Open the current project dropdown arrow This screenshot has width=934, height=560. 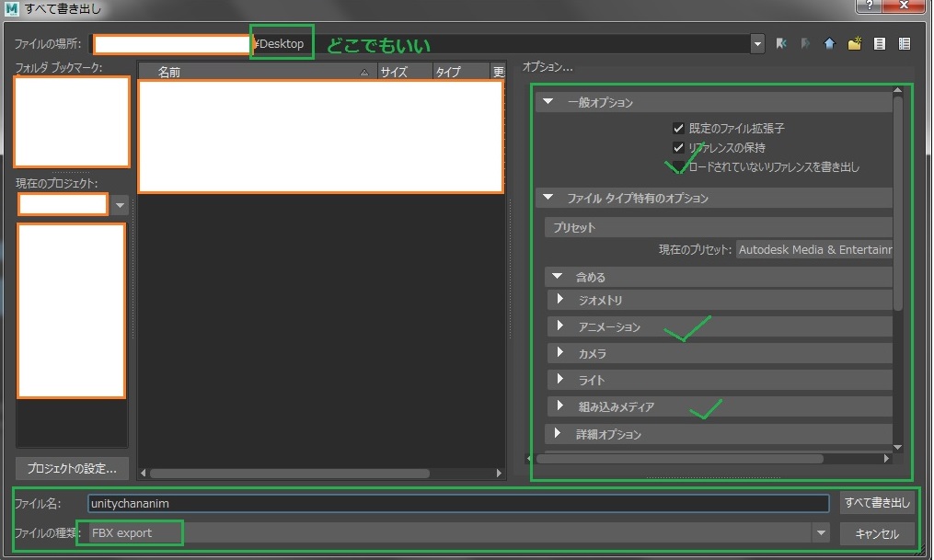click(120, 205)
